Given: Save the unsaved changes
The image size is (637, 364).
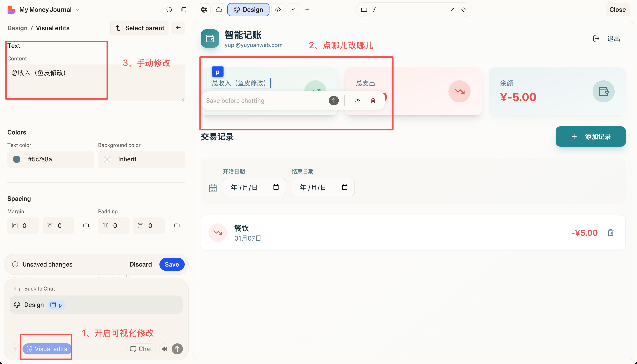Looking at the screenshot, I should [x=172, y=264].
